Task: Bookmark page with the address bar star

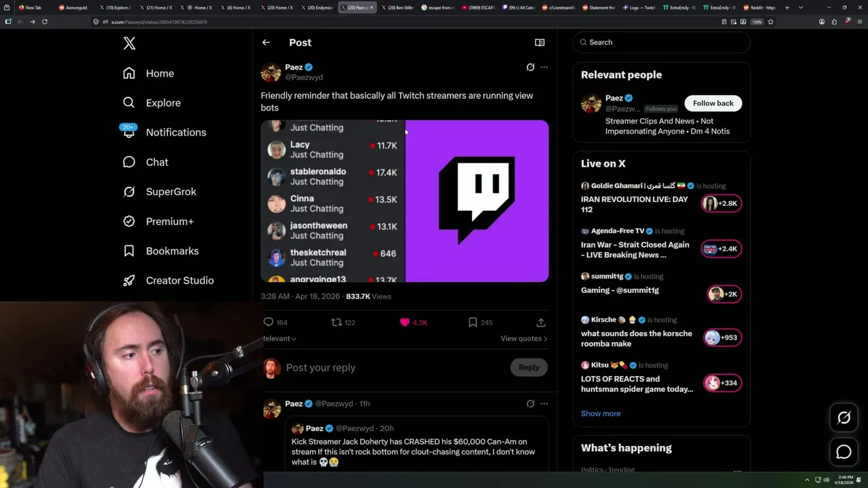Action: (770, 22)
